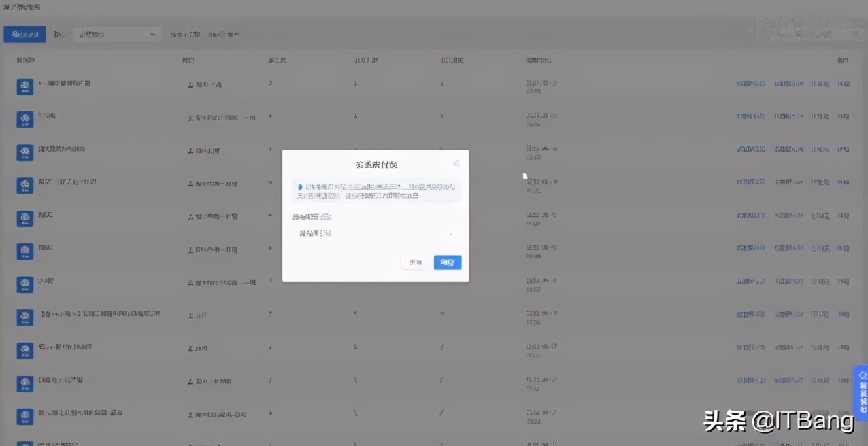The image size is (868, 446).
Task: Click the info icon inside the dialog notice banner
Action: tap(301, 186)
